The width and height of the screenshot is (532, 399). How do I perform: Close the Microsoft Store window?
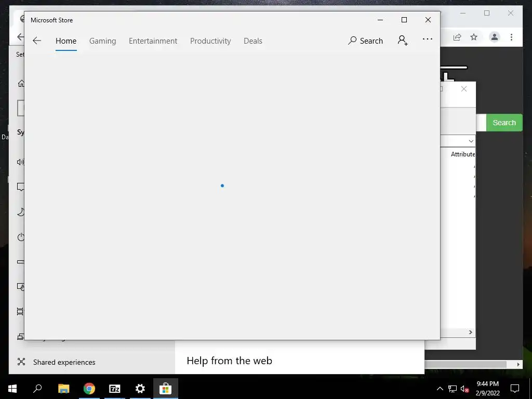click(428, 20)
